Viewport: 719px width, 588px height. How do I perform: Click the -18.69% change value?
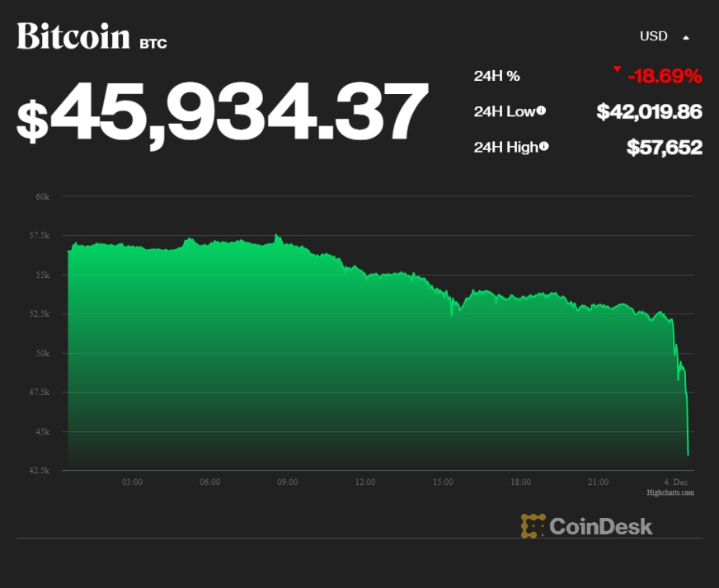pyautogui.click(x=665, y=77)
